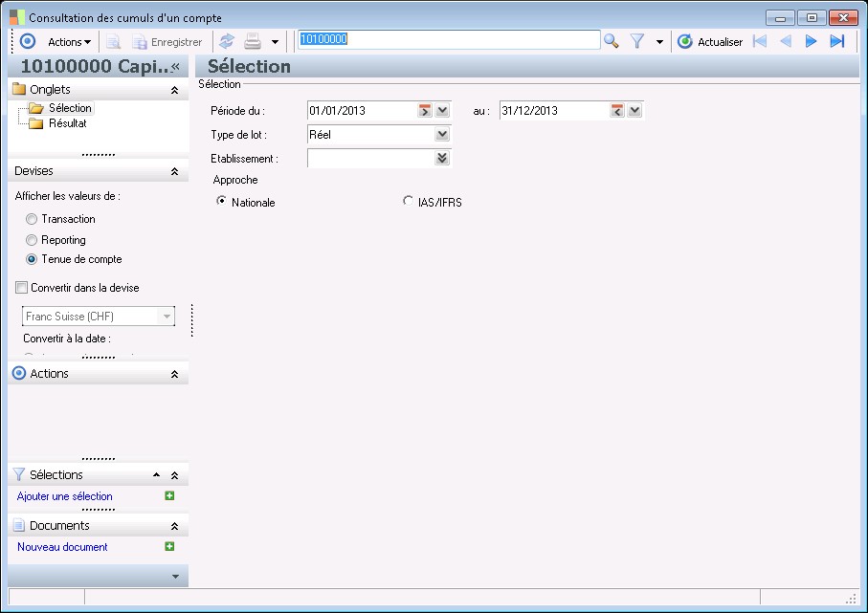Select the Reporting radio button

click(x=32, y=240)
